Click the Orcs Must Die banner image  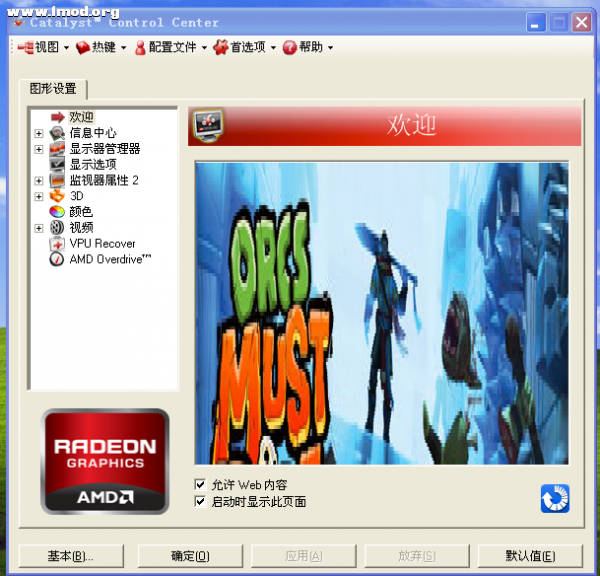(382, 313)
